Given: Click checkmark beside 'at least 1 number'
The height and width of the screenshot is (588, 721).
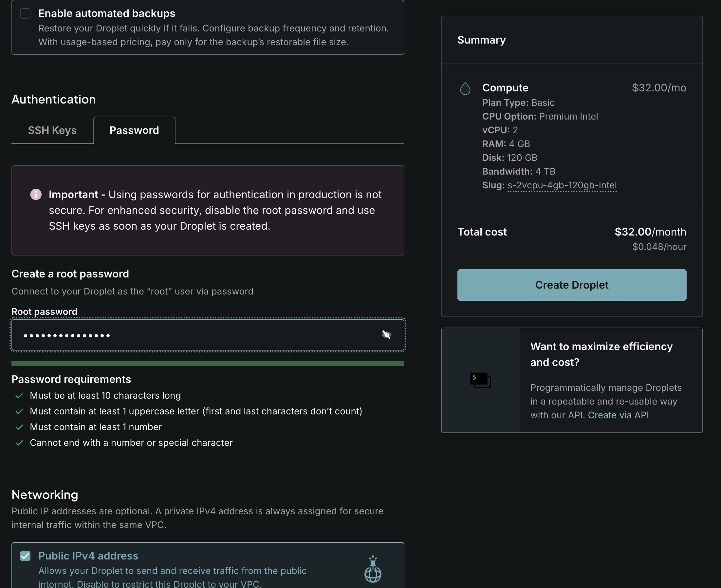Looking at the screenshot, I should tap(19, 427).
